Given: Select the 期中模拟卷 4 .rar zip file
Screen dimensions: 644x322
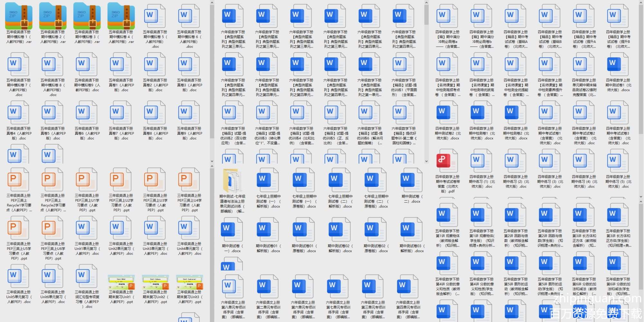Looking at the screenshot, I should pyautogui.click(x=121, y=16).
